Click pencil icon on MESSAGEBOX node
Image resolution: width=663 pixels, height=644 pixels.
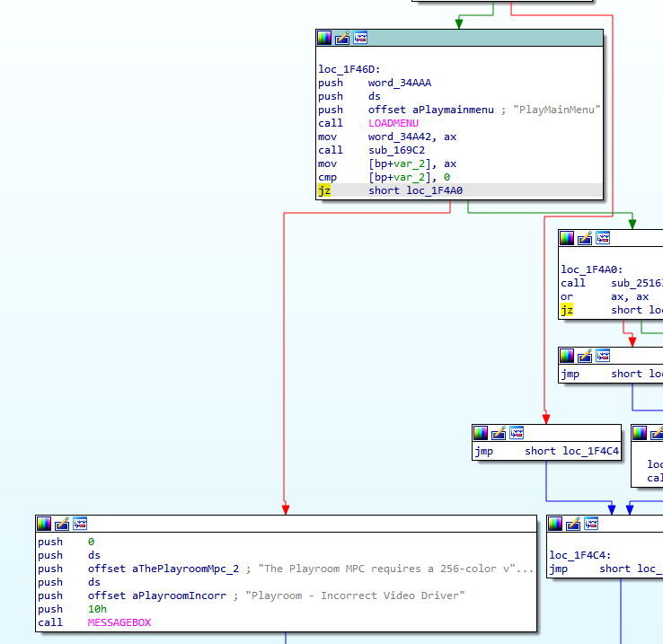click(62, 524)
